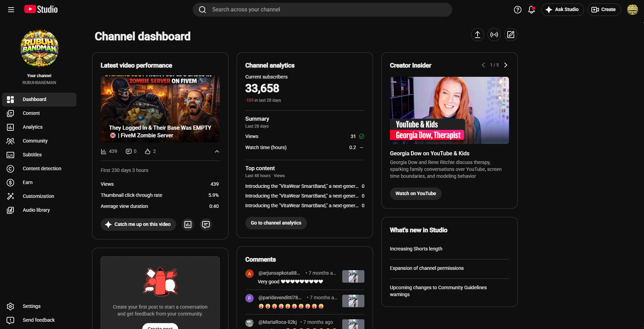Click the Ask Studio button
Image resolution: width=644 pixels, height=329 pixels.
tap(562, 10)
